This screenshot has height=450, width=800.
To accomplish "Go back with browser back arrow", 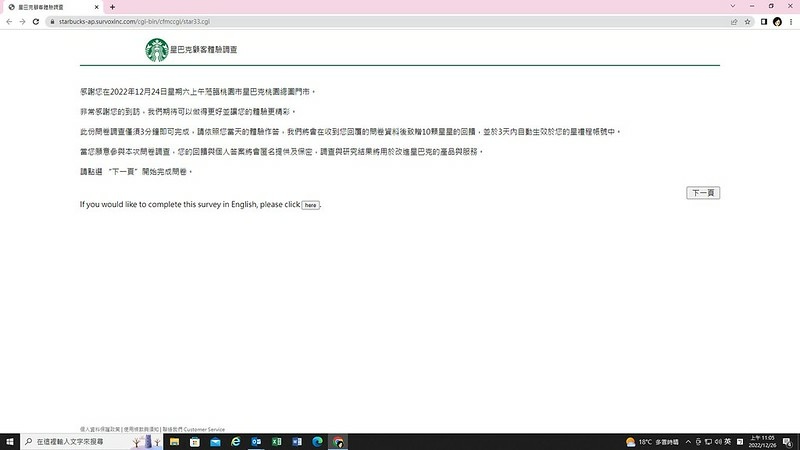I will 9,21.
